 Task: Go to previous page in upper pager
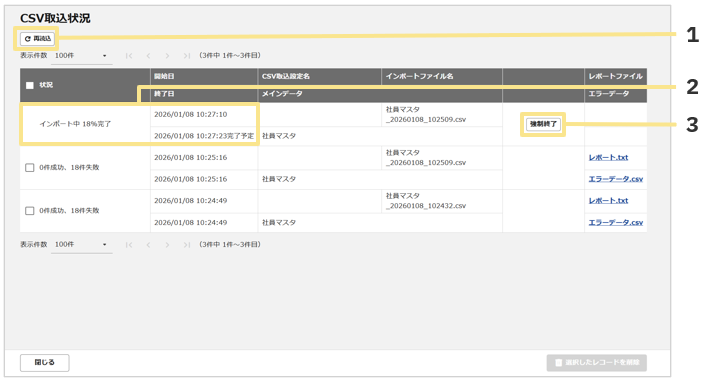pos(148,56)
